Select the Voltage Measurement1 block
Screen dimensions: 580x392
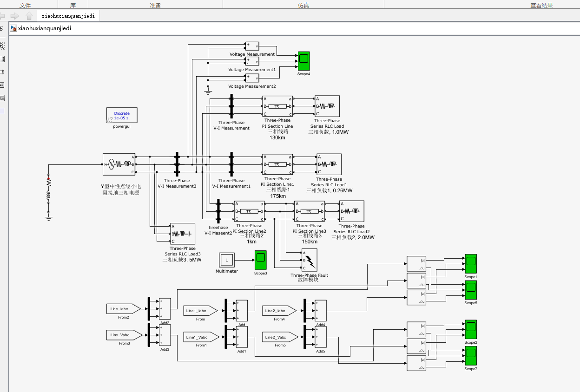point(252,61)
